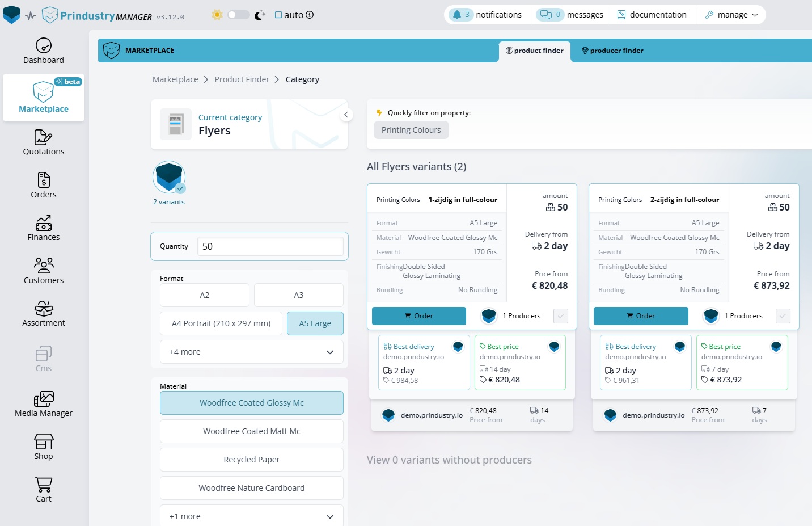Expand the '+1 more' materials dropdown
812x526 pixels.
pos(251,516)
